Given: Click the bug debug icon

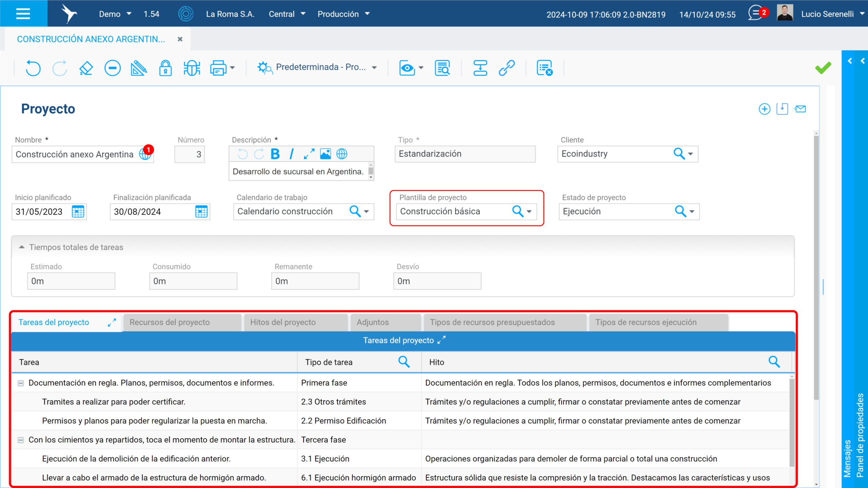Looking at the screenshot, I should click(x=192, y=68).
